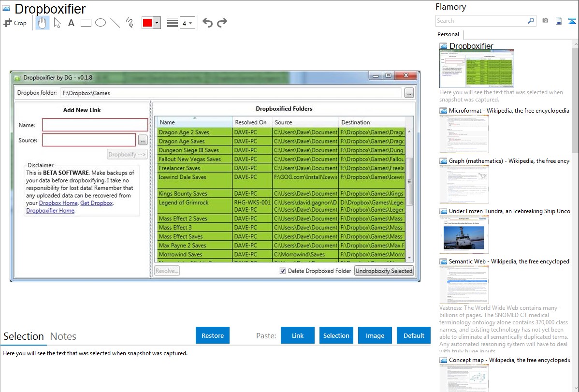Open the Dropboxifier snapshot thumbnail

pyautogui.click(x=477, y=69)
